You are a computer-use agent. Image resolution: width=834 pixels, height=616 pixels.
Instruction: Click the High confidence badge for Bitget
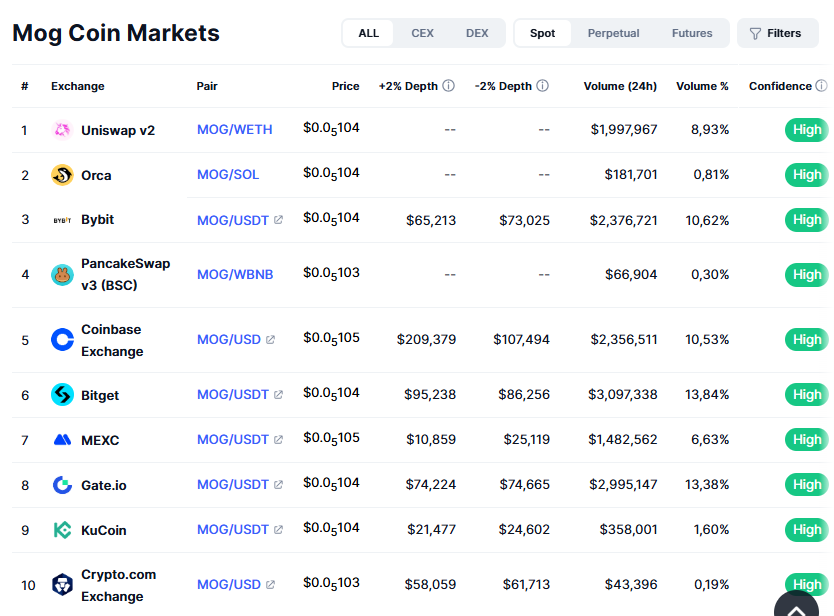tap(807, 395)
